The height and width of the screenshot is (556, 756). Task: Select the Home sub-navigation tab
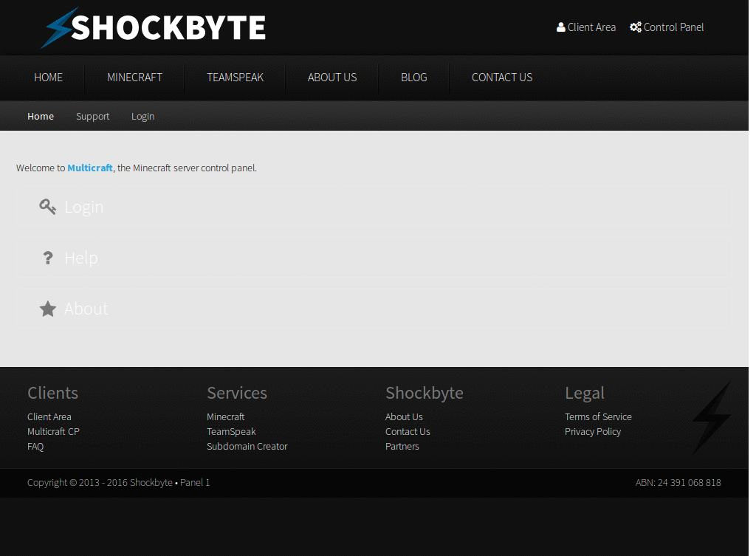click(41, 116)
